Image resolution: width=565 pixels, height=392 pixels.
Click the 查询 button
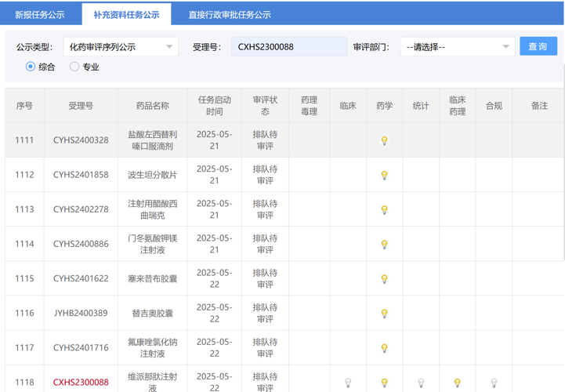(538, 46)
